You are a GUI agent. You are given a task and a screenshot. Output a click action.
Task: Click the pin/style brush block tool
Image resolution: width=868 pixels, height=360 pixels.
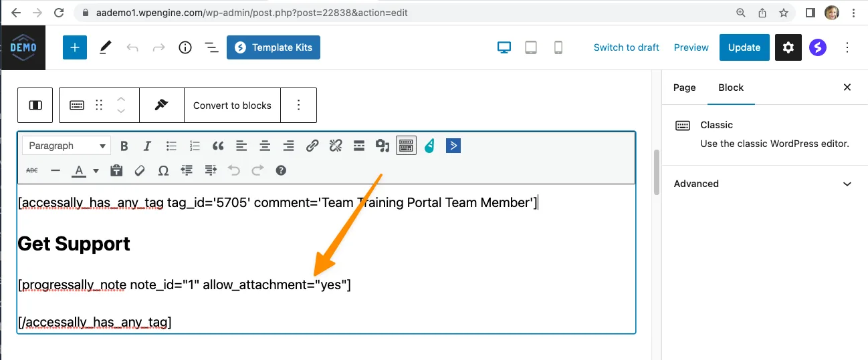pyautogui.click(x=161, y=105)
